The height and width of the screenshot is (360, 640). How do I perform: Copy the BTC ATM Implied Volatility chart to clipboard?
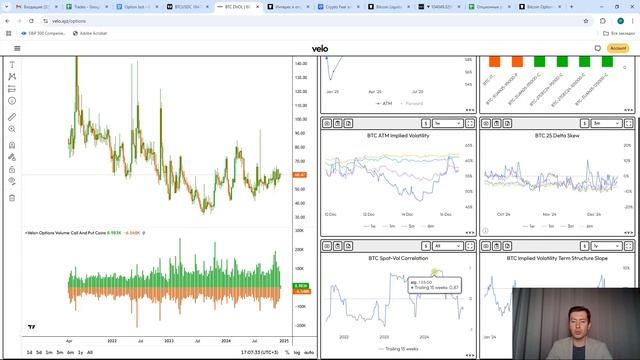pos(338,123)
